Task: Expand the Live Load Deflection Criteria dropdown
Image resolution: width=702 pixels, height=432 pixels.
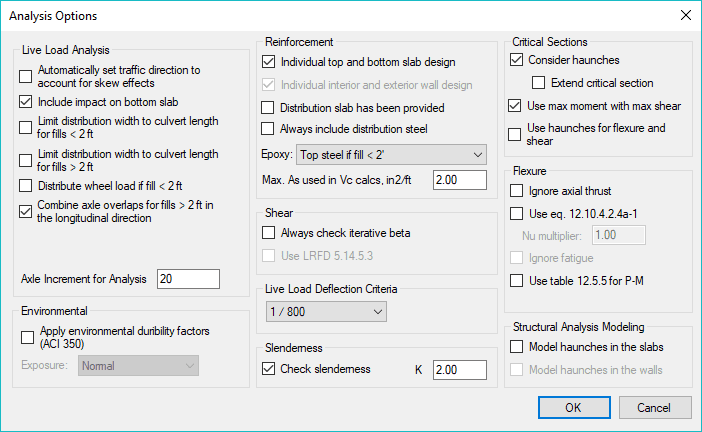Action: point(325,313)
